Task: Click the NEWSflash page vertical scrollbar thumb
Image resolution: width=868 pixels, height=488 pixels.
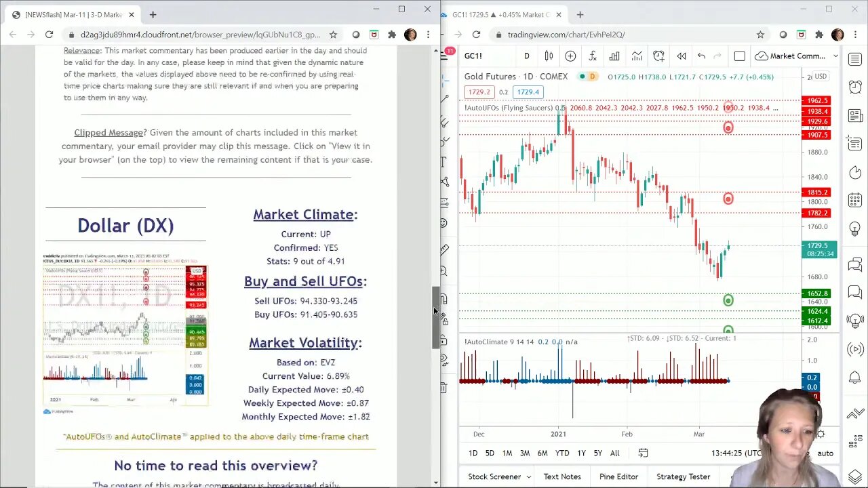Action: pos(435,317)
